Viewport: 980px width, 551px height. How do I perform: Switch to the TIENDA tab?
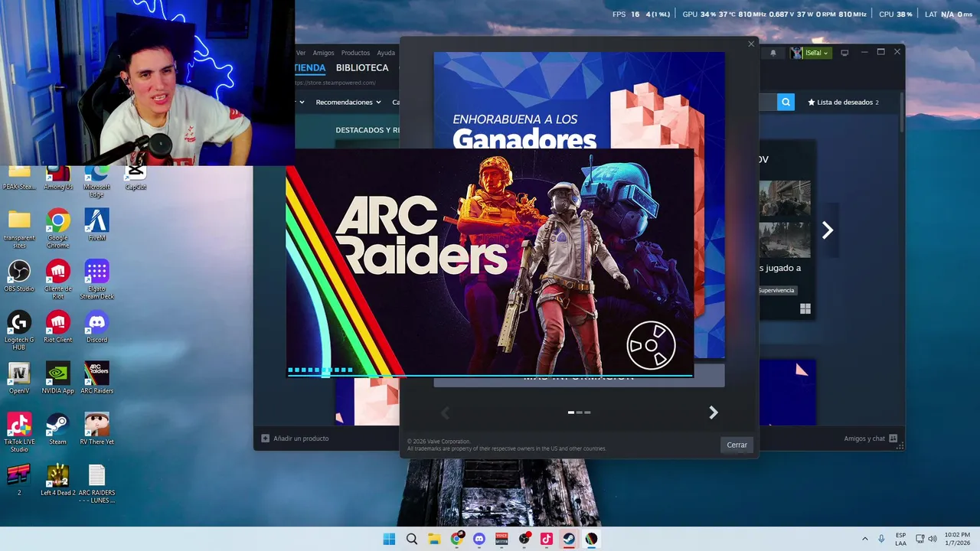click(310, 67)
